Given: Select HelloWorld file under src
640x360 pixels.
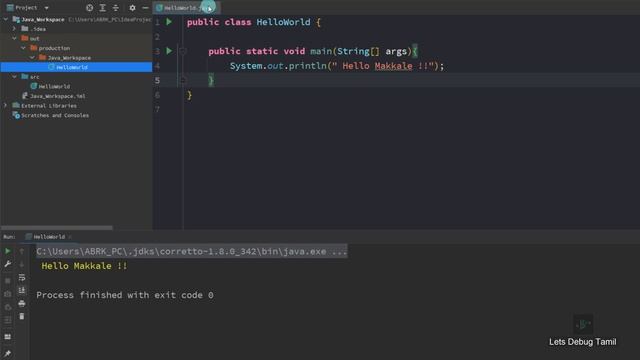Looking at the screenshot, I should [x=54, y=87].
